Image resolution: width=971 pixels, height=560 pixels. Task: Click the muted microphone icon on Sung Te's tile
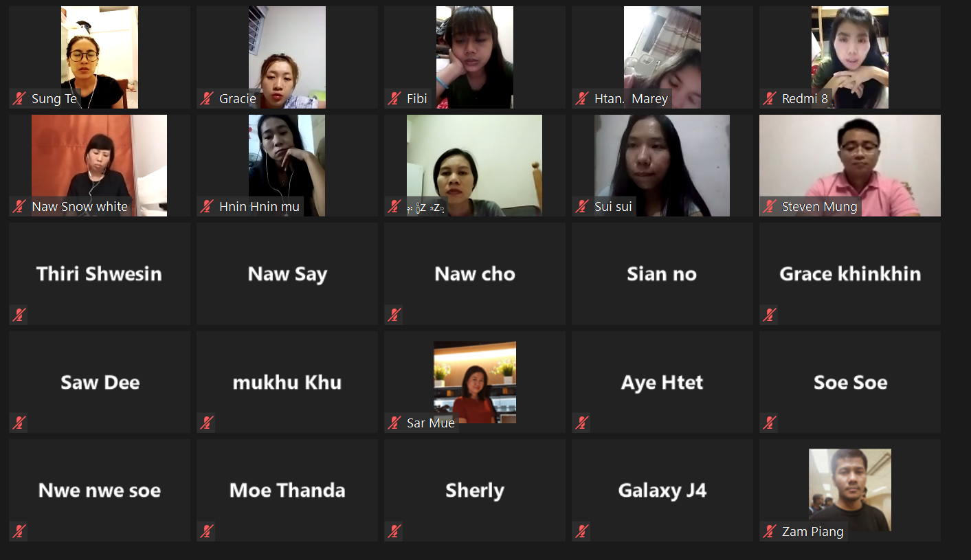19,99
